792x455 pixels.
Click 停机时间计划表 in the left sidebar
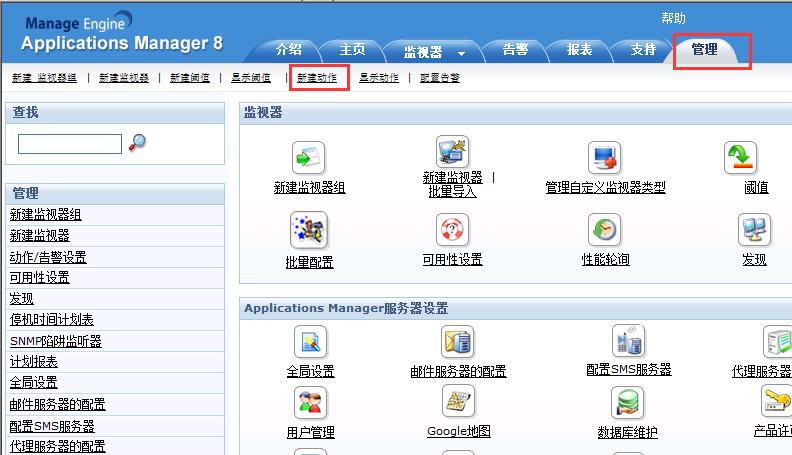[52, 320]
